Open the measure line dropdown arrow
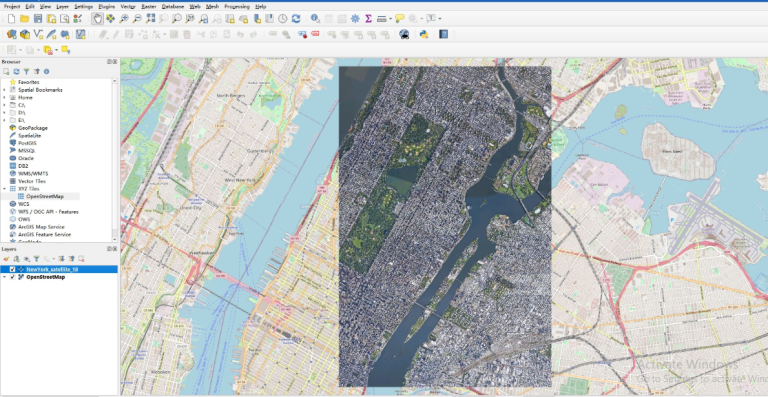The width and height of the screenshot is (768, 397). (390, 19)
